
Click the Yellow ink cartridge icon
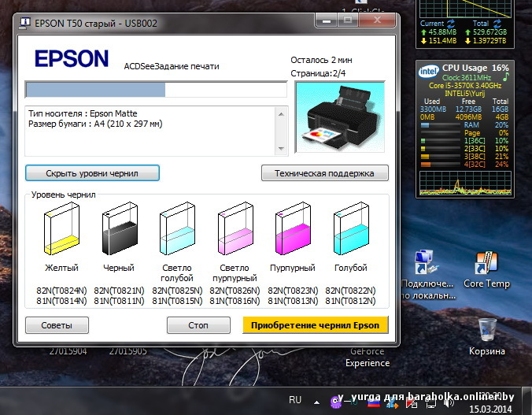coord(61,228)
